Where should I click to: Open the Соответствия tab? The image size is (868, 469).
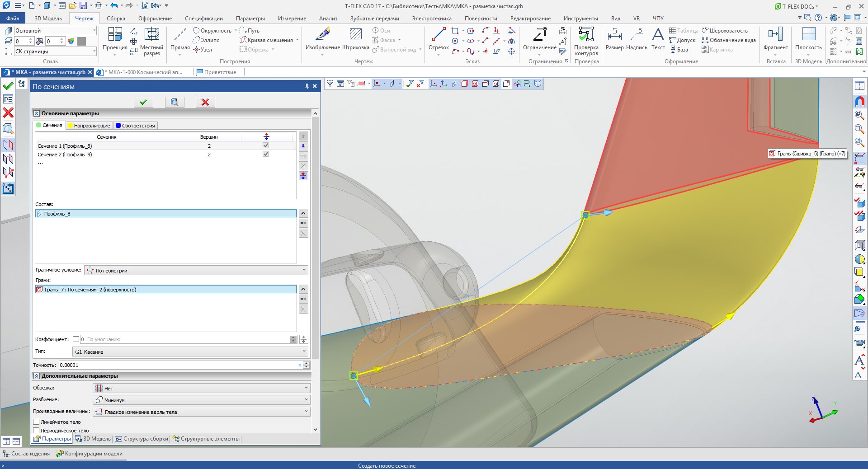[x=135, y=126]
